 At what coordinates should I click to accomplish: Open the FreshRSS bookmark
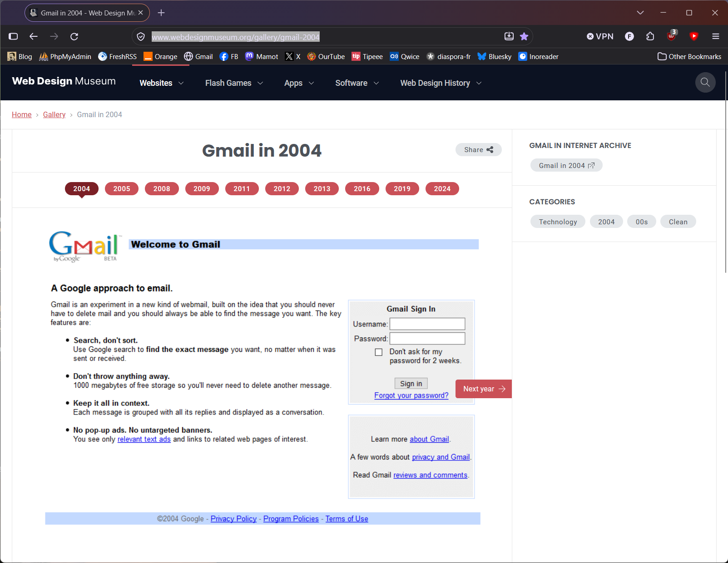(x=118, y=57)
